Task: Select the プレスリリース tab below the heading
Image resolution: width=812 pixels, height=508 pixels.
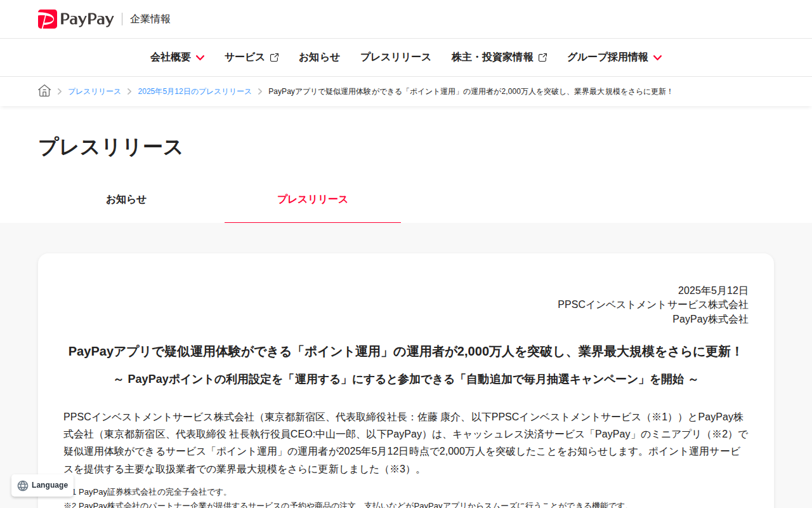Action: (x=313, y=199)
